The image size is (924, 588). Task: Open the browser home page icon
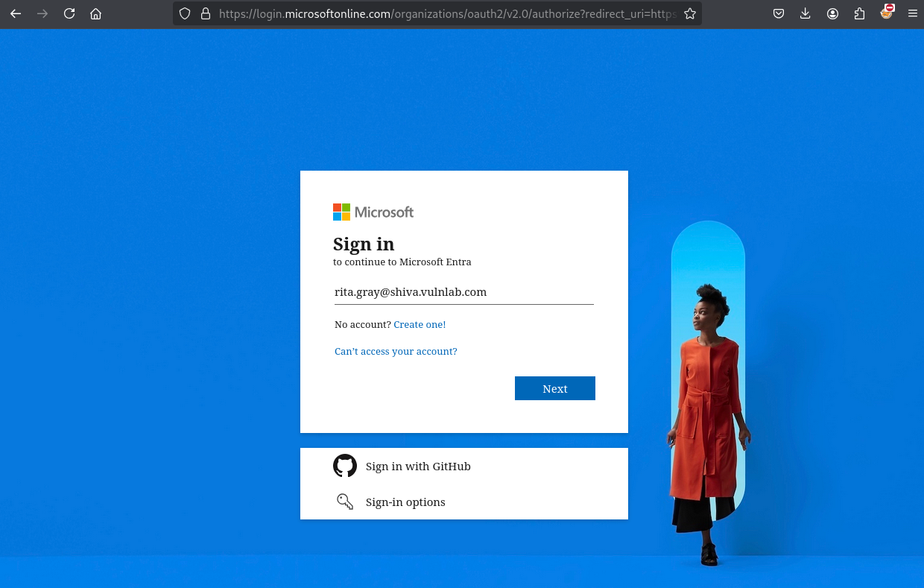(95, 13)
